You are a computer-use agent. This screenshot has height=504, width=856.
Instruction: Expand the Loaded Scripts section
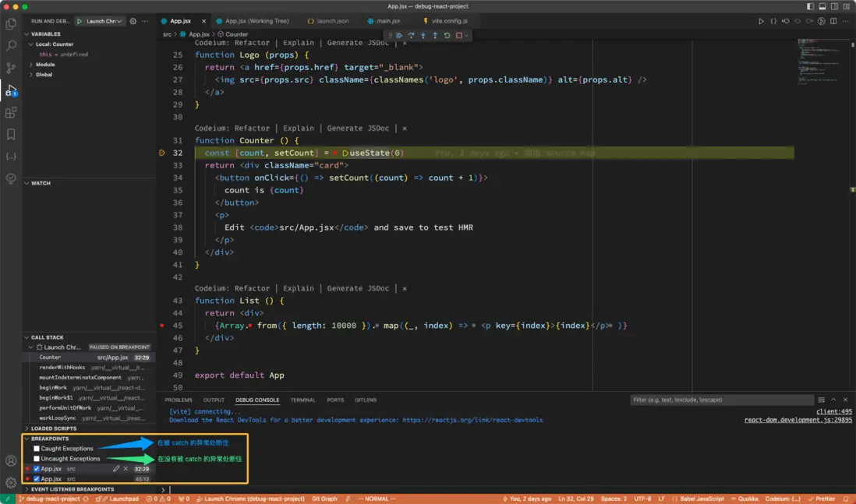(53, 428)
